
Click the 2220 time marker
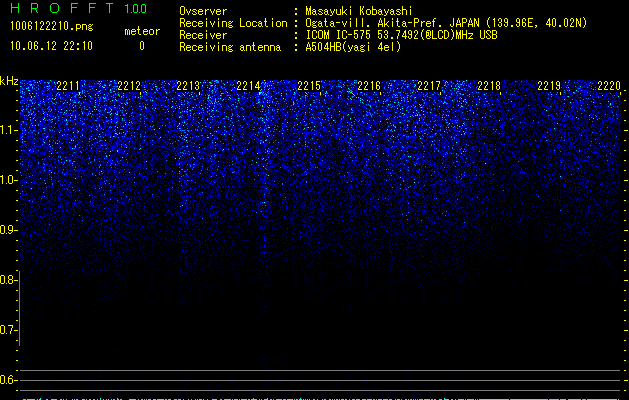(609, 85)
